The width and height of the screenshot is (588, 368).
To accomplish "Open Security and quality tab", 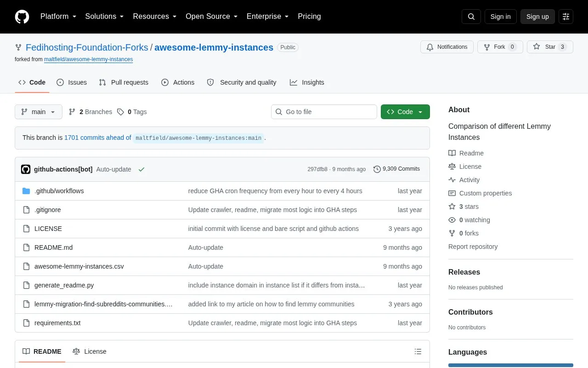I will (x=242, y=82).
